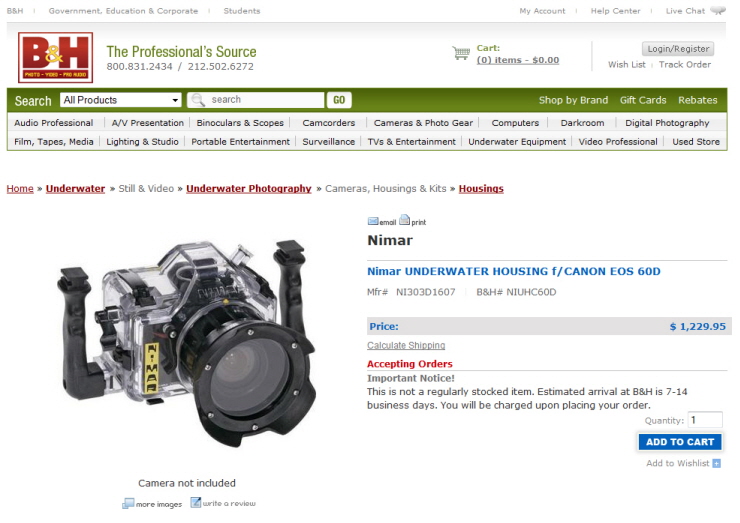Click the Live Chat speech bubble icon
740x523 pixels.
(x=718, y=10)
